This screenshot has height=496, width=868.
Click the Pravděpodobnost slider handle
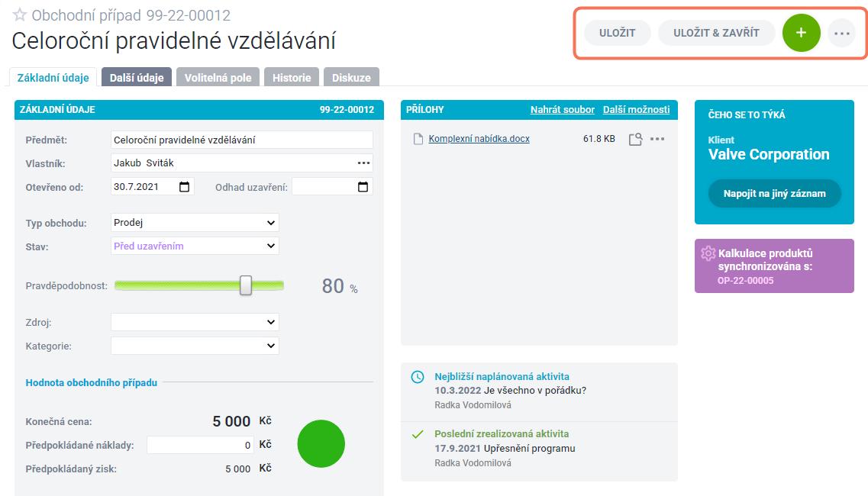tap(246, 285)
